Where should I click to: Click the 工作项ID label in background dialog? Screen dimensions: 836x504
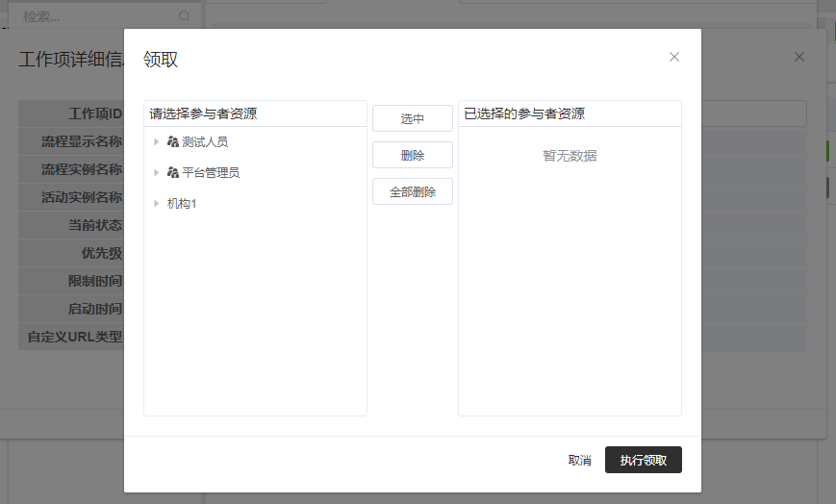(95, 113)
